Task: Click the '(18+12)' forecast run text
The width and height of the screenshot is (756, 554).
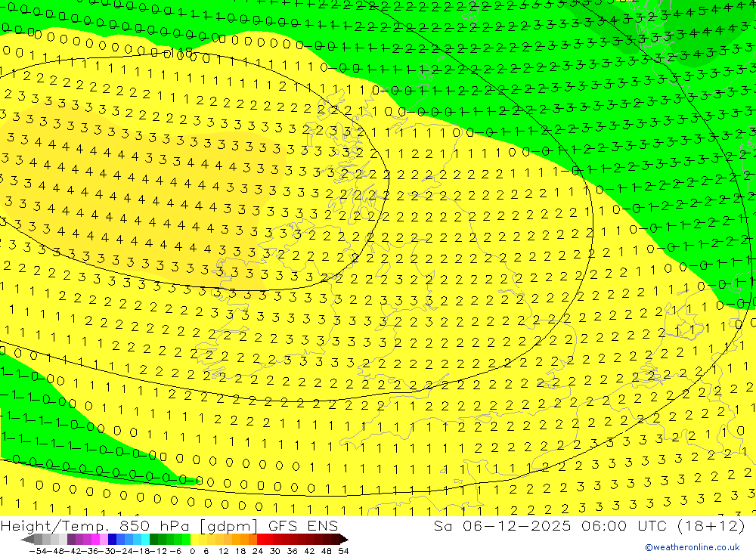Action: tap(711, 525)
